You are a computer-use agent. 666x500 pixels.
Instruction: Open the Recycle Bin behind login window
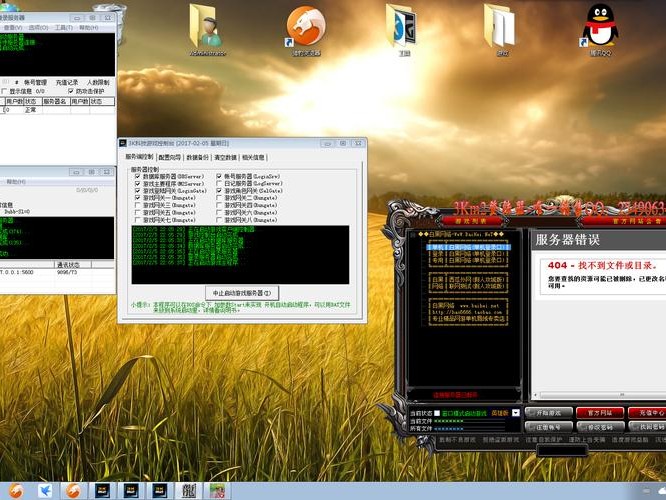[121, 23]
